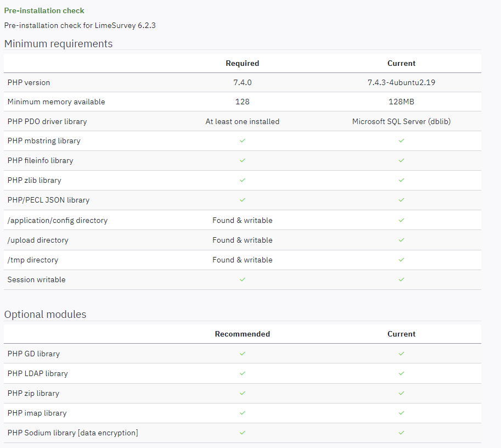Click the 128MB current memory value
Image resolution: width=501 pixels, height=448 pixels.
tap(401, 102)
